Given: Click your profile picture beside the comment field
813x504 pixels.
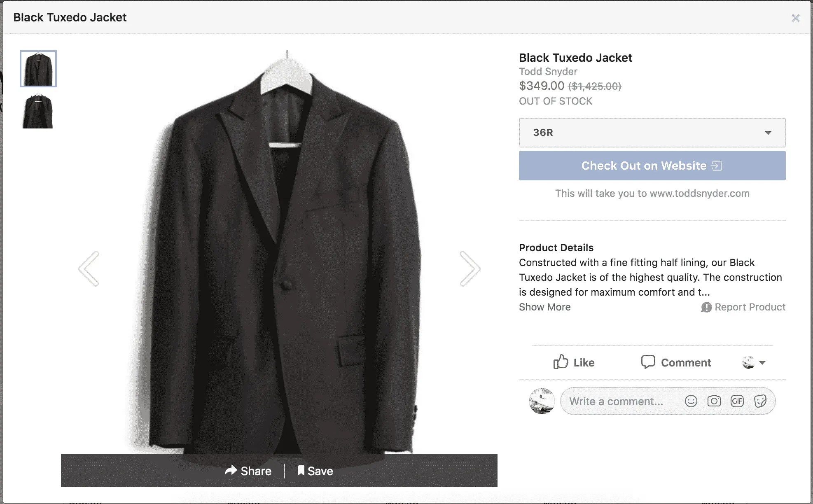Looking at the screenshot, I should tap(542, 401).
